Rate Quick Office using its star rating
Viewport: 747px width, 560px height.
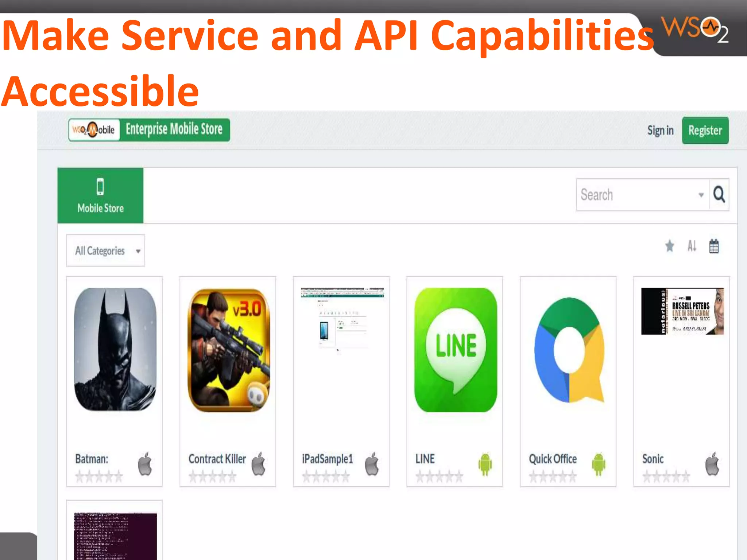click(553, 477)
